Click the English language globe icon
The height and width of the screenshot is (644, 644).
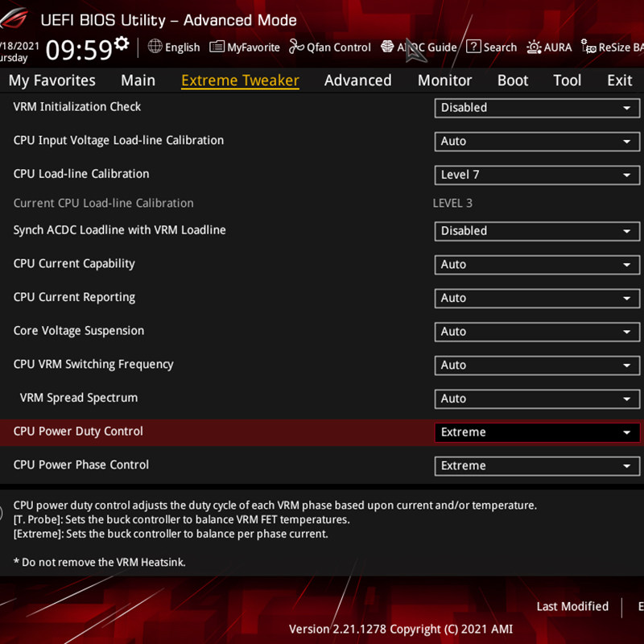tap(155, 46)
